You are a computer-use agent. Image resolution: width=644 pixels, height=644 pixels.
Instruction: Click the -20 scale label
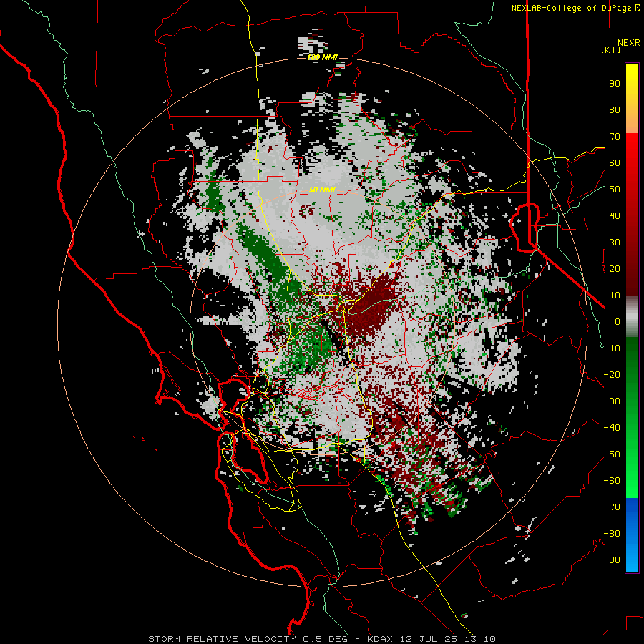[612, 374]
